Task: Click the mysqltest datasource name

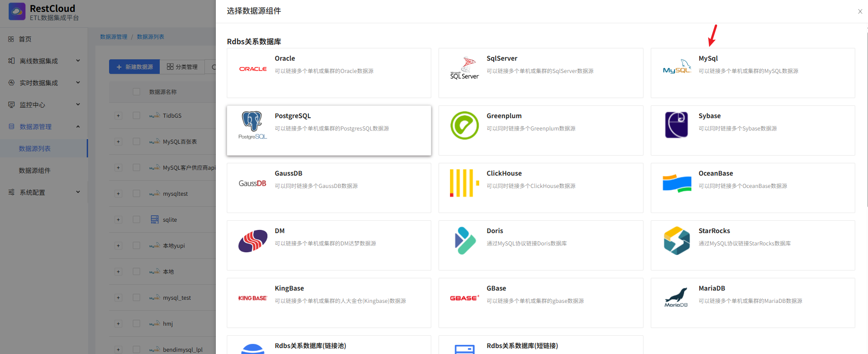Action: 175,194
